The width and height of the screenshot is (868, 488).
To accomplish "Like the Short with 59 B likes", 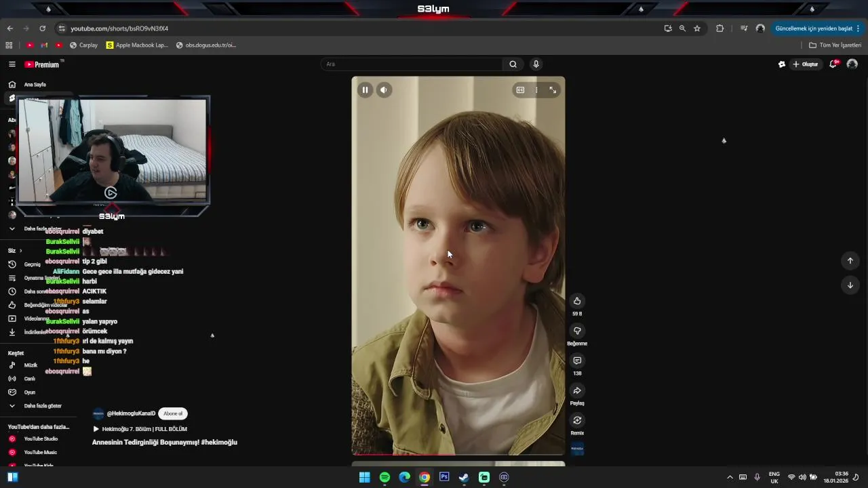I will [577, 301].
